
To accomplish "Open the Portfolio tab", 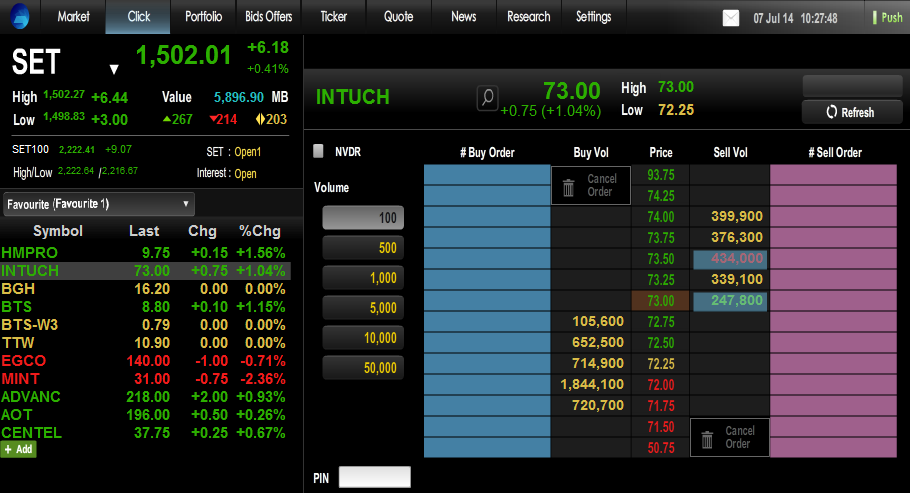I will [x=203, y=16].
